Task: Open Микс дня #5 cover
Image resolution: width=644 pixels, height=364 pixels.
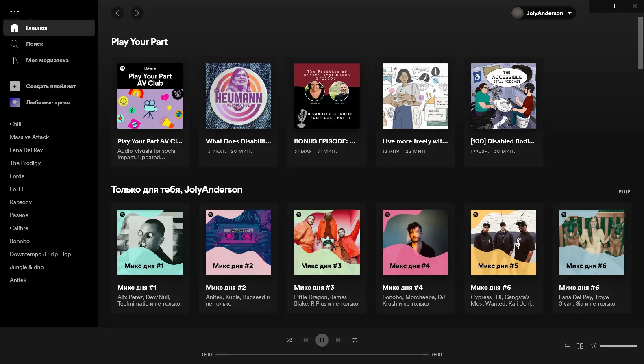Action: point(503,242)
